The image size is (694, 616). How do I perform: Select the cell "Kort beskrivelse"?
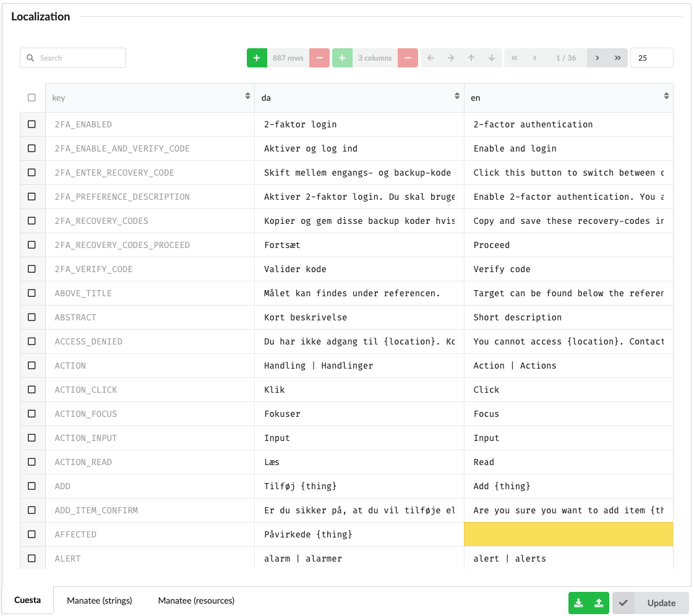click(x=359, y=317)
